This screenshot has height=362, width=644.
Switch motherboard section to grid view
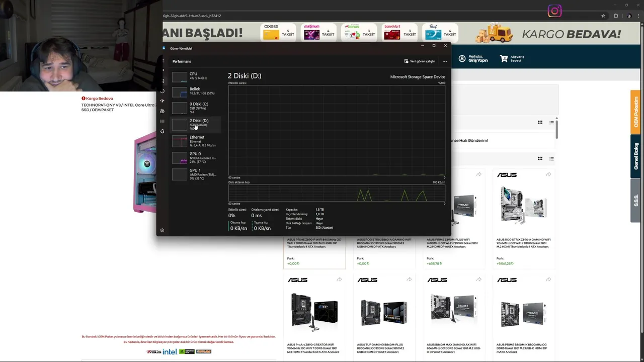[x=540, y=158]
